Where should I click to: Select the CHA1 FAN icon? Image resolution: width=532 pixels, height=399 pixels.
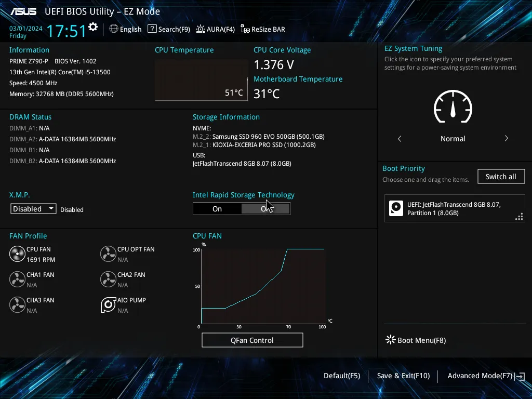(x=17, y=279)
